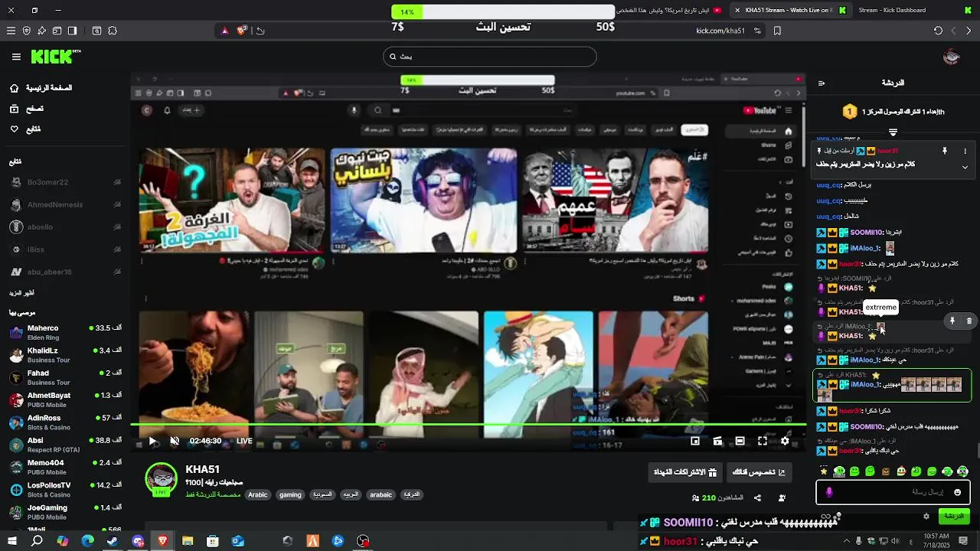The height and width of the screenshot is (551, 980).
Task: Click the purple microphone icon in chat input
Action: pos(829,492)
